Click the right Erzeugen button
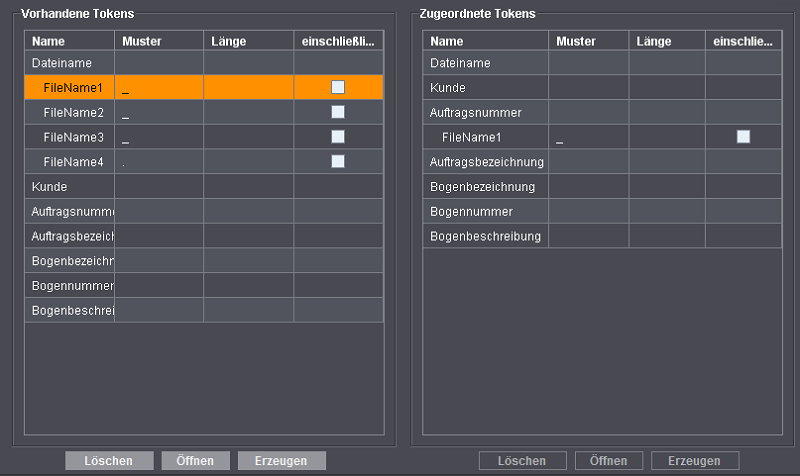Image resolution: width=800 pixels, height=476 pixels. click(694, 461)
